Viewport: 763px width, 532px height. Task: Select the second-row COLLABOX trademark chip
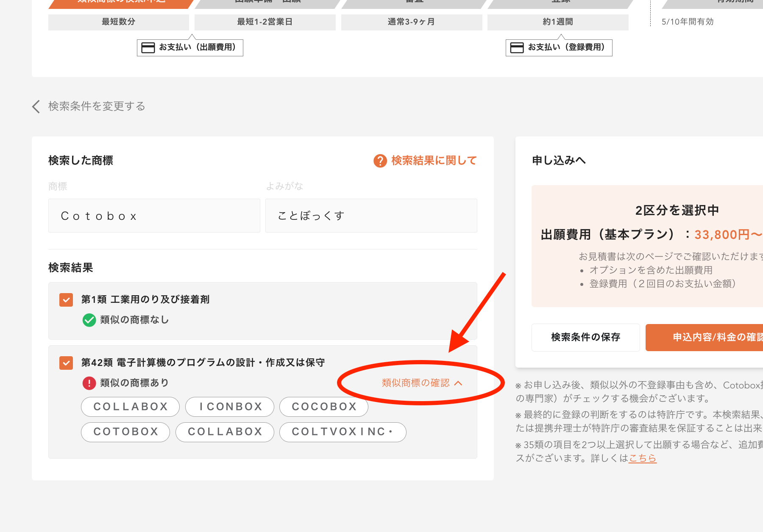click(225, 432)
